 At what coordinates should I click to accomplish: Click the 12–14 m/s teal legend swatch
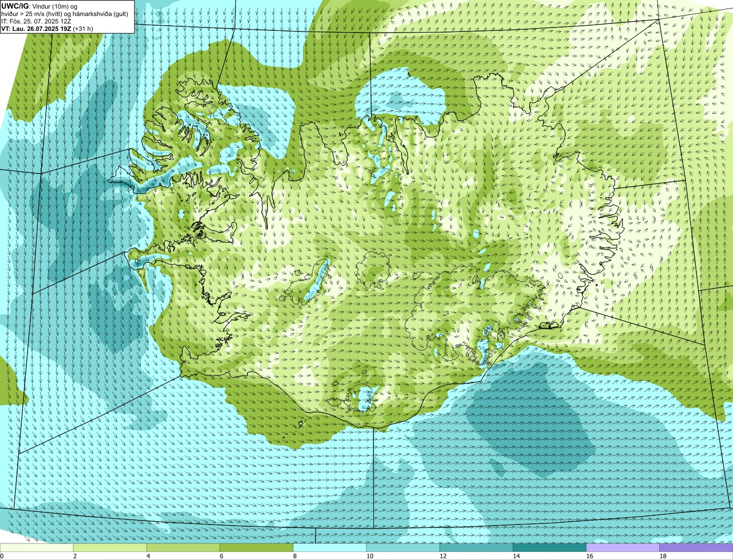(x=476, y=548)
